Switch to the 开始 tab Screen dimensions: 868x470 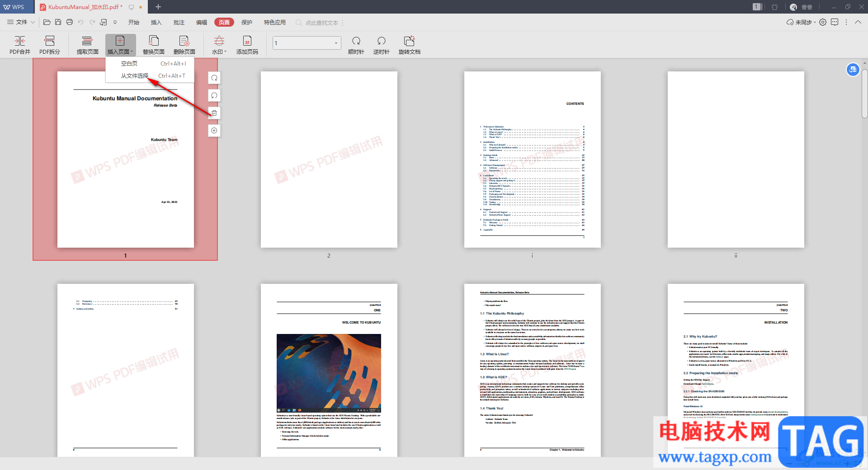pos(134,22)
